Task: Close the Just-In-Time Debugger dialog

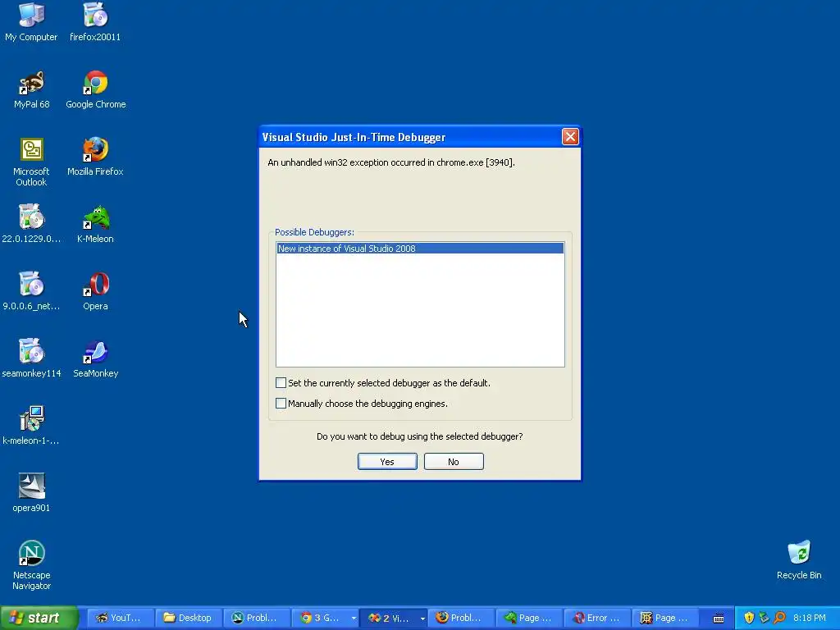Action: click(570, 137)
